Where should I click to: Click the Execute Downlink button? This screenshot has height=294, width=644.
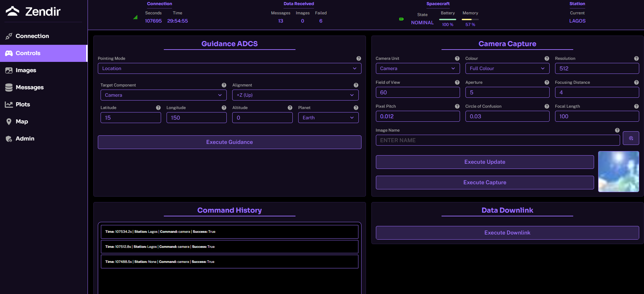[x=507, y=233]
